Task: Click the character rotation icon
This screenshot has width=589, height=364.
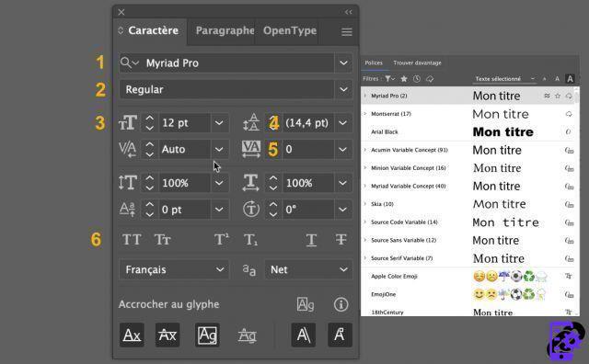Action: click(x=251, y=209)
